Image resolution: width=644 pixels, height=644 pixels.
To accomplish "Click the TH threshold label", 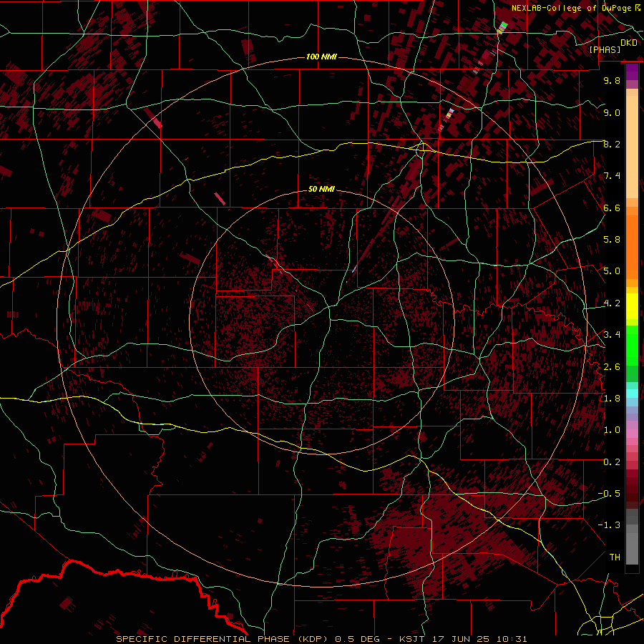I will pyautogui.click(x=615, y=557).
